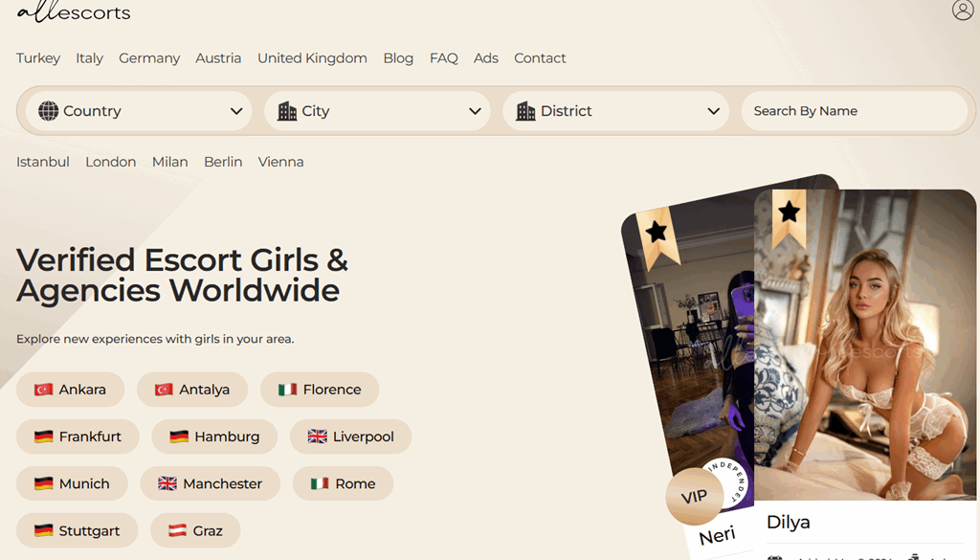This screenshot has height=560, width=980.
Task: Focus the Search By Name field
Action: coord(854,111)
